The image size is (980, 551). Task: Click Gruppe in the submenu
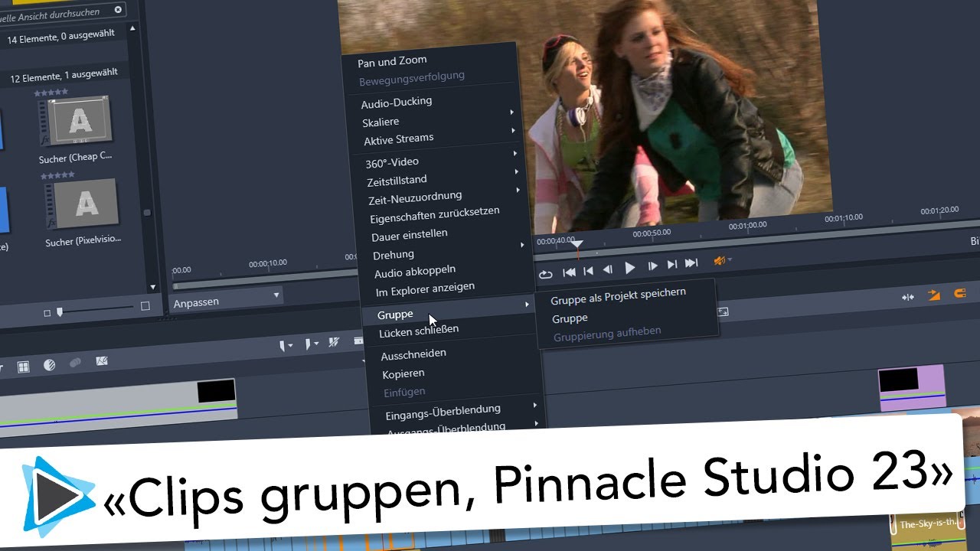click(570, 318)
